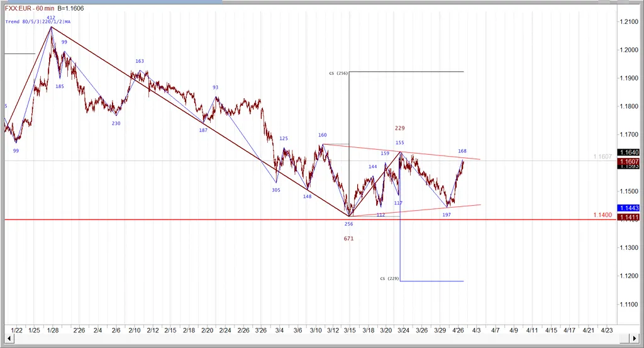Click the black 1.1640 price tag
This screenshot has height=348, width=644.
coord(629,152)
